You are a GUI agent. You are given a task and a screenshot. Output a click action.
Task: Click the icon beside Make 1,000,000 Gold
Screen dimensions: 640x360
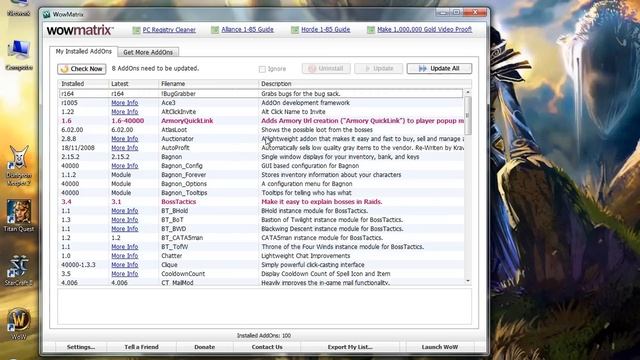coord(371,30)
